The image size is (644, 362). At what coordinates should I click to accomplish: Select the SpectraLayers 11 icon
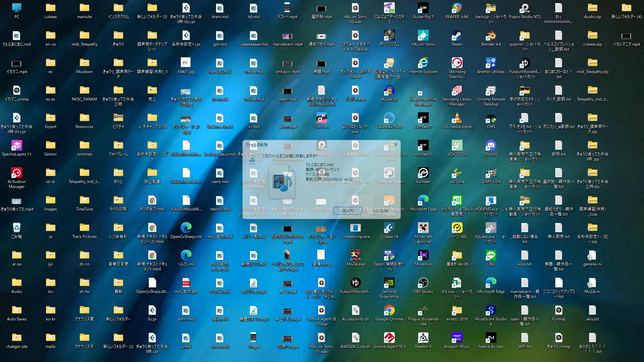pyautogui.click(x=16, y=145)
